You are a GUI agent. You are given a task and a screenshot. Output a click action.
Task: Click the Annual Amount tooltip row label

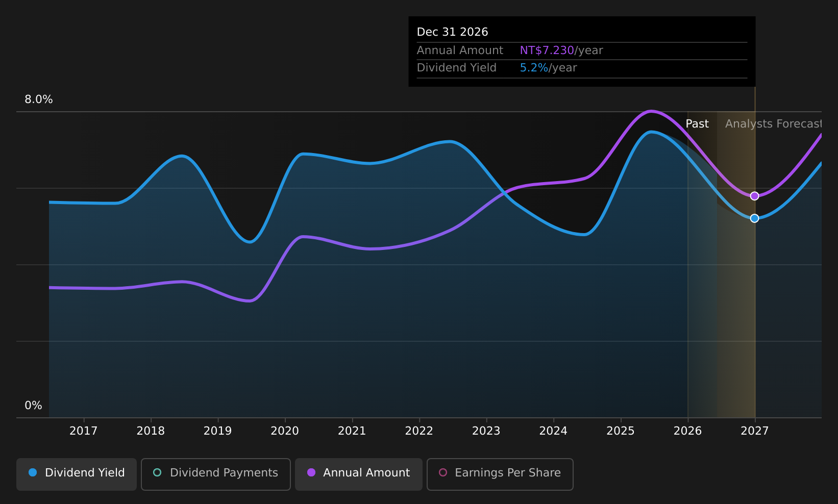coord(460,51)
